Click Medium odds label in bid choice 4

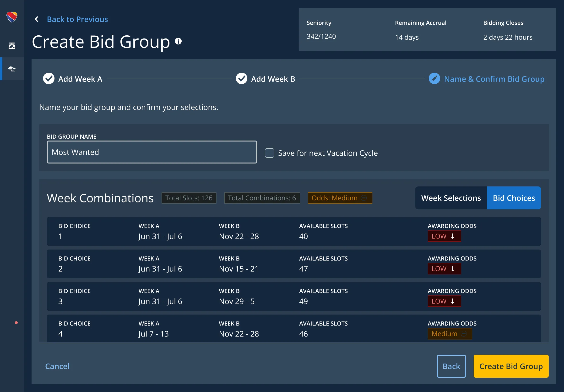click(445, 334)
